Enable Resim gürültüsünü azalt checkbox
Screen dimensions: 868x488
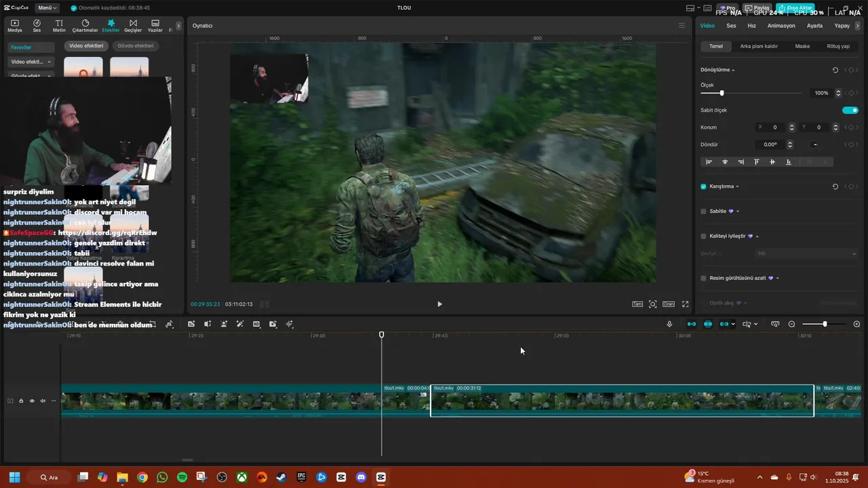point(703,278)
